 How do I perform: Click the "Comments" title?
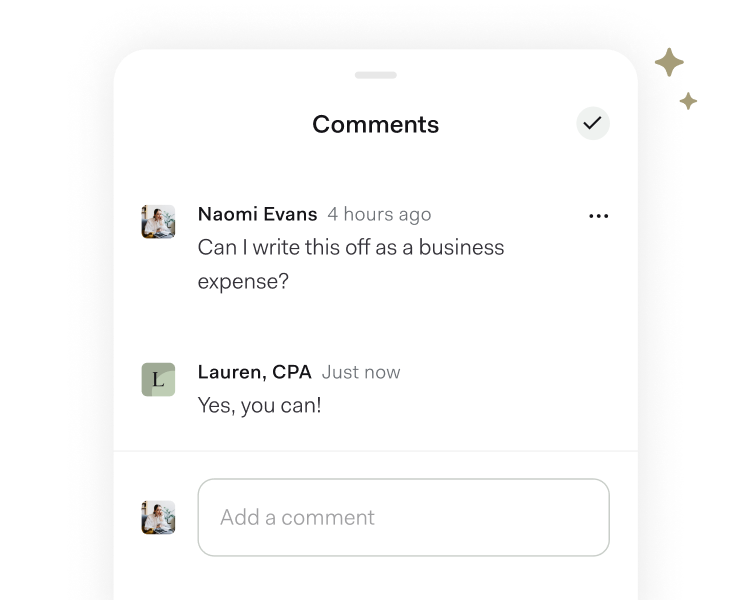375,124
